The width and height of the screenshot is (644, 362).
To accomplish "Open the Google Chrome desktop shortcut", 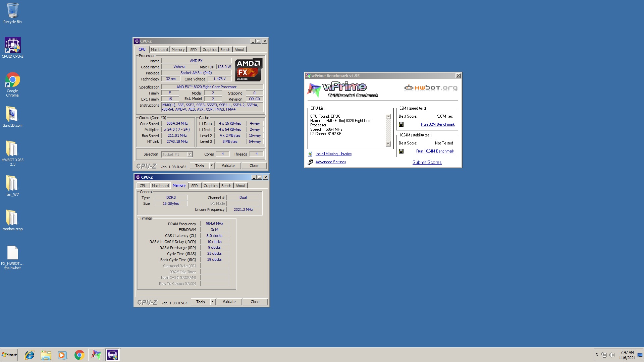I will (x=12, y=84).
